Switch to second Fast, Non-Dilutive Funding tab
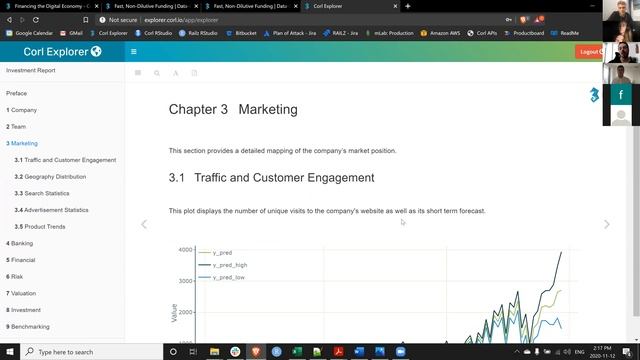 click(151, 6)
